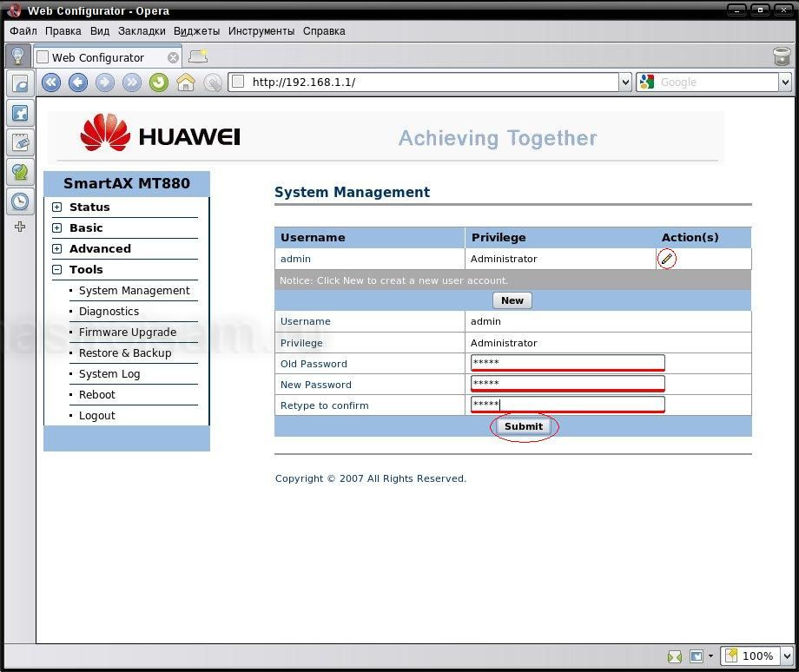Open the Restore & Backup link
Image resolution: width=799 pixels, height=672 pixels.
coord(125,353)
